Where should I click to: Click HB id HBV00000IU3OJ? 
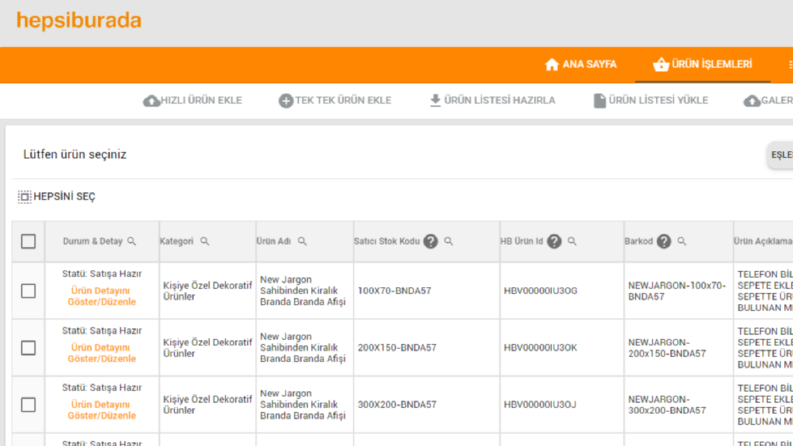(540, 405)
